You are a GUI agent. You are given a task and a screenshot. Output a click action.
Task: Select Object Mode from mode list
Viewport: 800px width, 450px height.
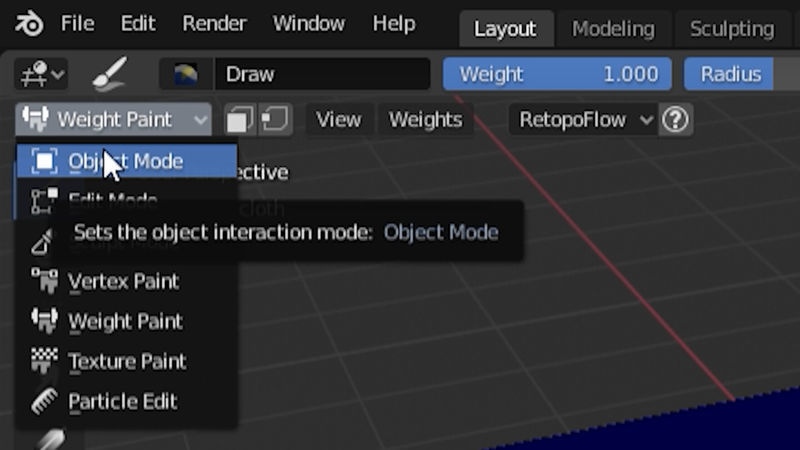pos(127,161)
